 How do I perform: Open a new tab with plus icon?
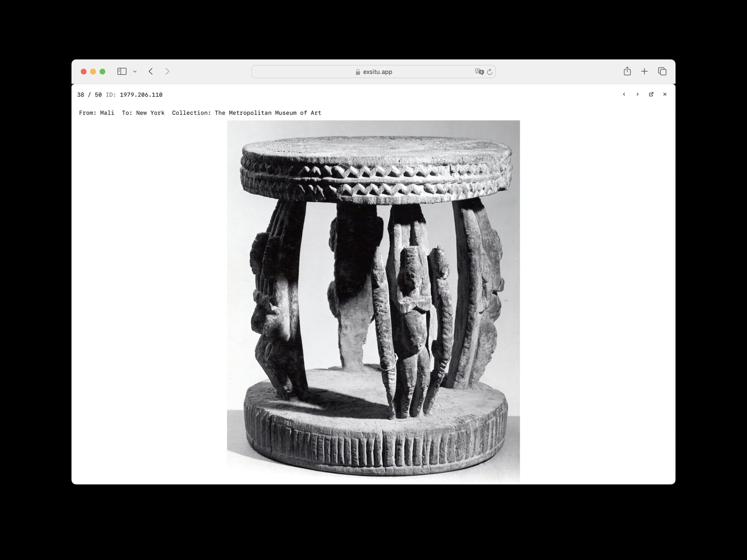(x=644, y=71)
